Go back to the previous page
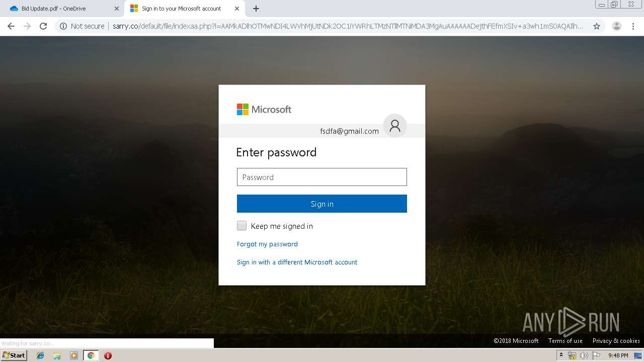 (11, 26)
